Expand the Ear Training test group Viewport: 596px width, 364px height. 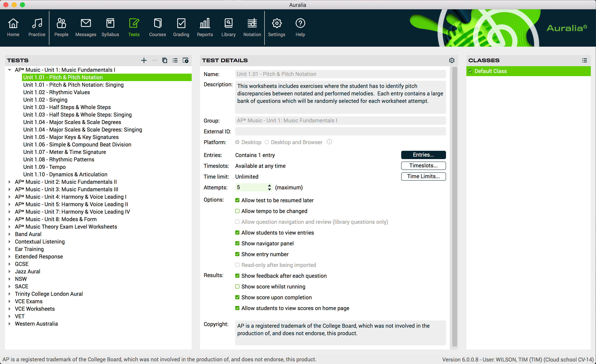(x=9, y=249)
